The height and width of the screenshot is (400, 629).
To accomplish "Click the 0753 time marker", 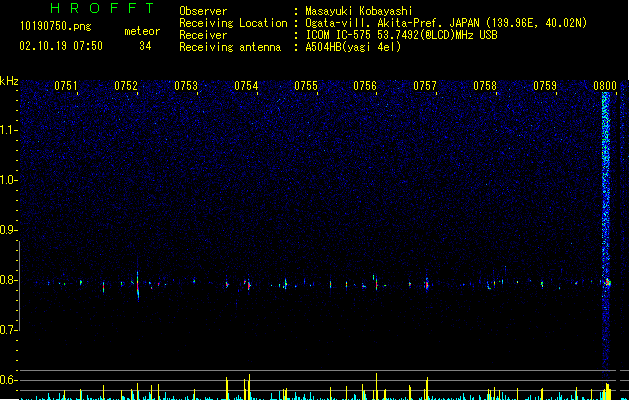I will pos(186,86).
